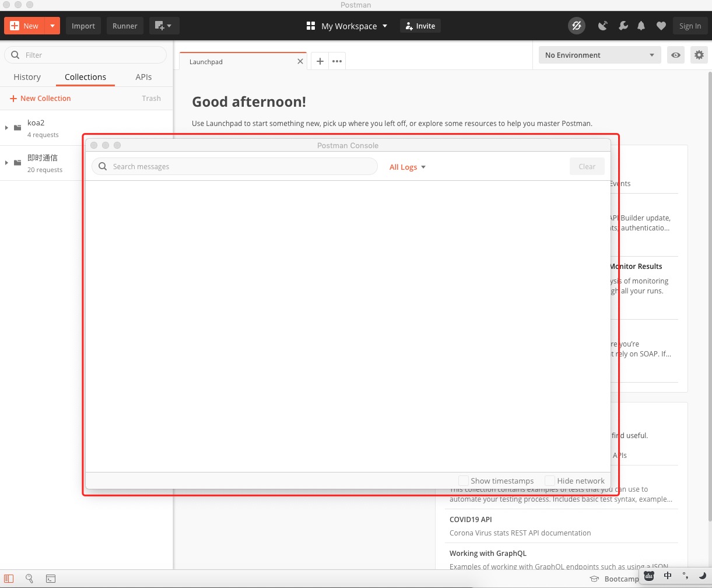
Task: Switch to the APIs tab
Action: [x=143, y=77]
